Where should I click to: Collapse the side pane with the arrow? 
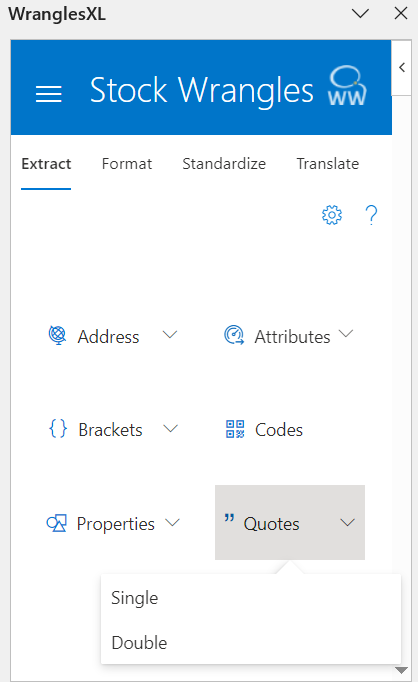[x=402, y=67]
